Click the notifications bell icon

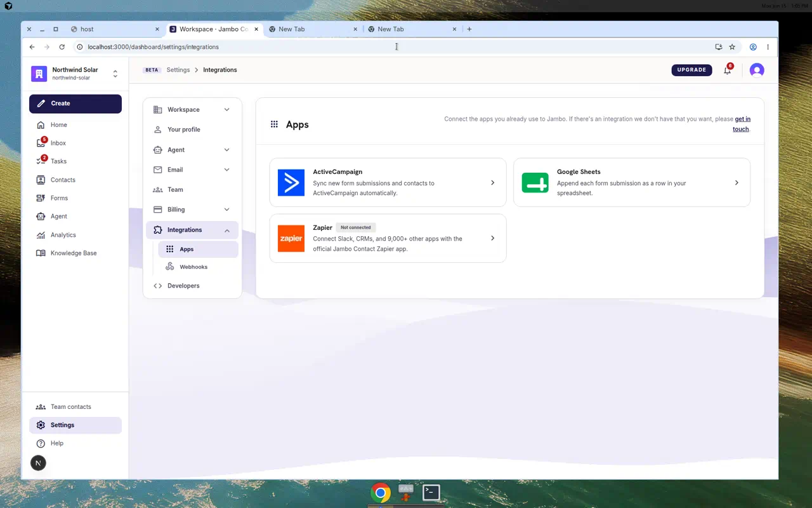click(x=727, y=70)
